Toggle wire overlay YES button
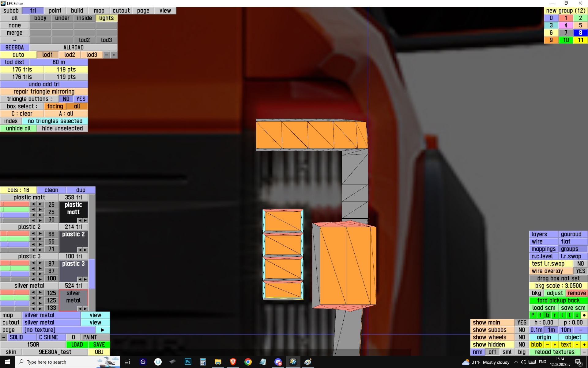 pos(580,271)
